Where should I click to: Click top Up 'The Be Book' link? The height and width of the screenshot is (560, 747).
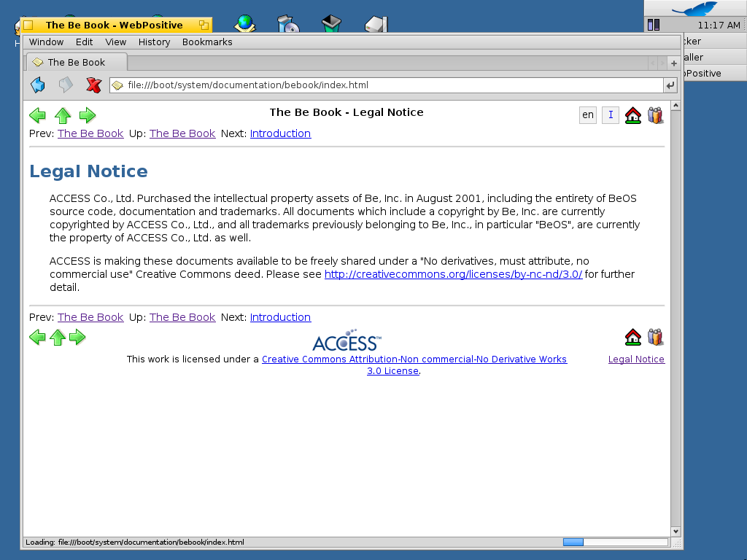coord(182,133)
